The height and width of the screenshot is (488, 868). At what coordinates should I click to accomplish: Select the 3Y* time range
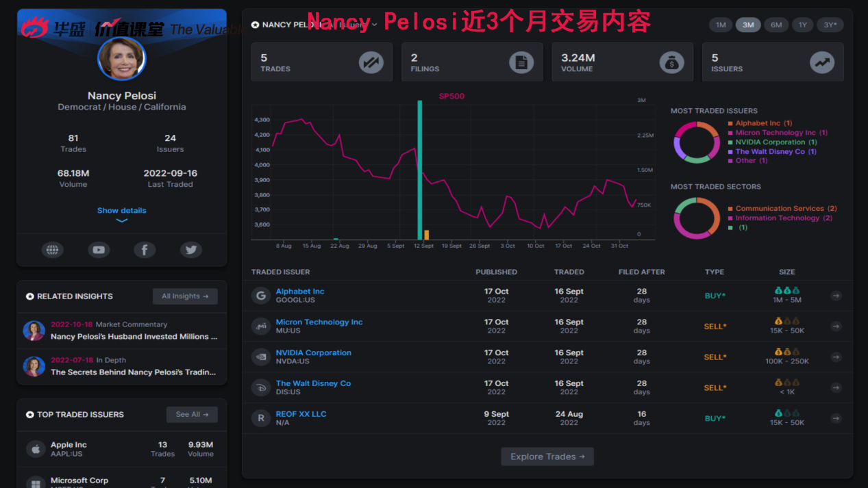click(x=830, y=25)
